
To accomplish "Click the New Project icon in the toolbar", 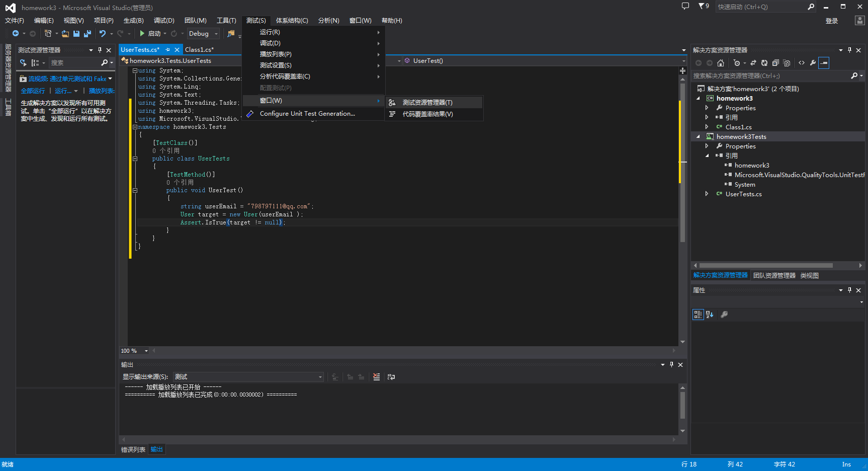I will 48,34.
